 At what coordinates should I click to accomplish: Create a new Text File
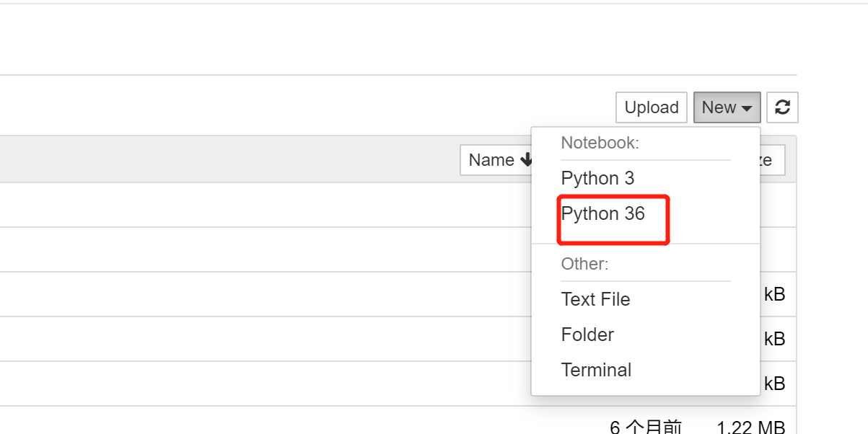(x=595, y=298)
